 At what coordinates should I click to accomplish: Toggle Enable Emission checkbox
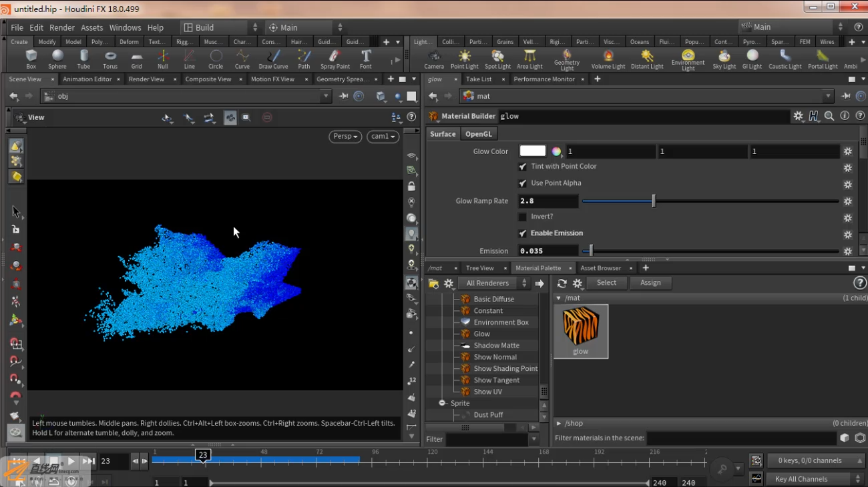pyautogui.click(x=523, y=233)
